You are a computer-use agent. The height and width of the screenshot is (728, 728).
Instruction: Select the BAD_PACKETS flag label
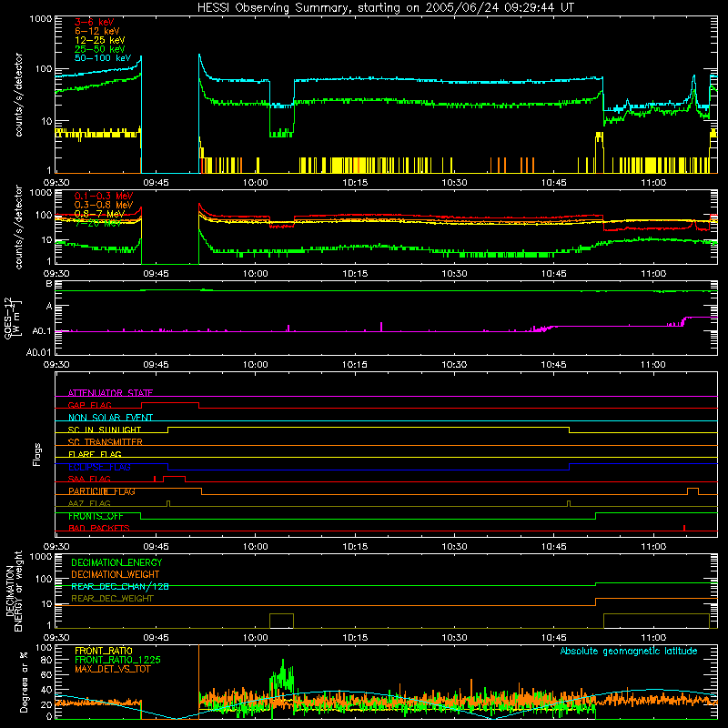[98, 528]
